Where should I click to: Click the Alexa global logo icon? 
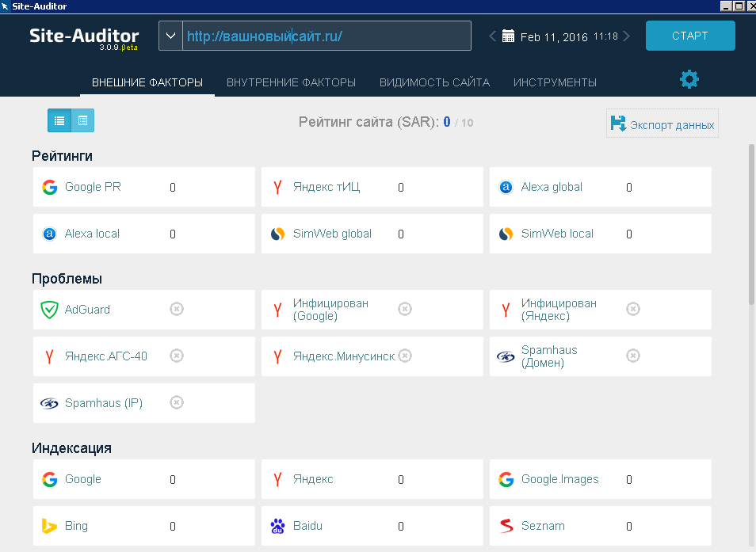[x=506, y=187]
